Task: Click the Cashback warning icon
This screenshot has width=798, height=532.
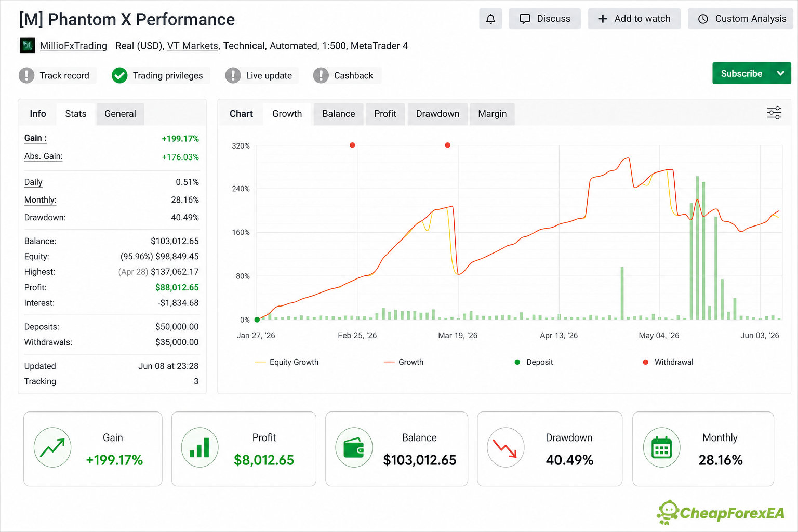Action: click(x=321, y=75)
